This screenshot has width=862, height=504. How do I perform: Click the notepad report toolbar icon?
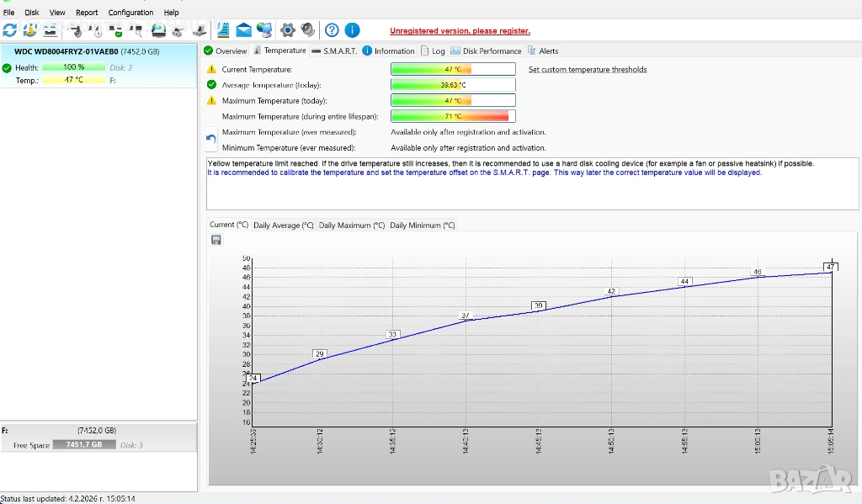point(223,30)
